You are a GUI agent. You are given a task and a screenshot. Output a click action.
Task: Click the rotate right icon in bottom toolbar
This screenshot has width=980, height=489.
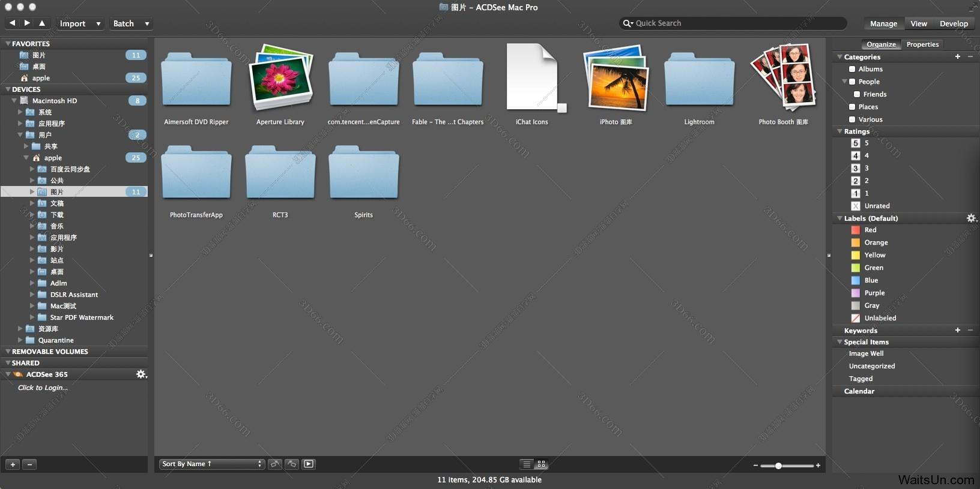(292, 464)
